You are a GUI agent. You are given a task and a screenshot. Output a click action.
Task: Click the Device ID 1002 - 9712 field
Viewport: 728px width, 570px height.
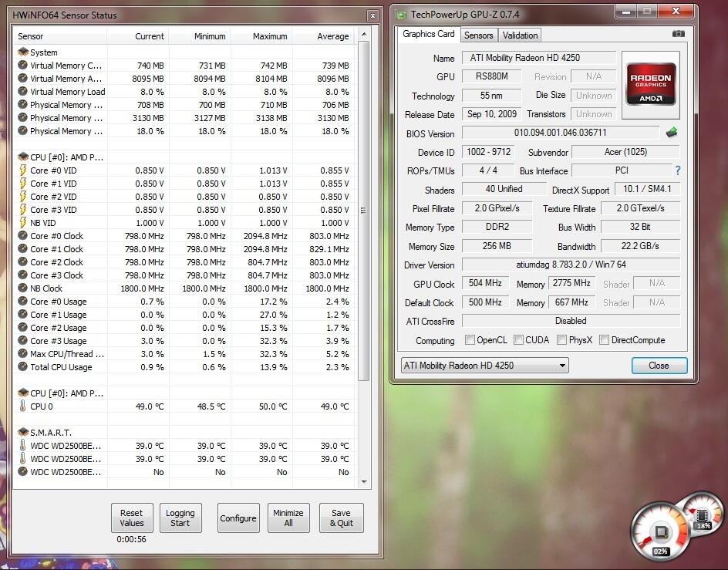488,152
